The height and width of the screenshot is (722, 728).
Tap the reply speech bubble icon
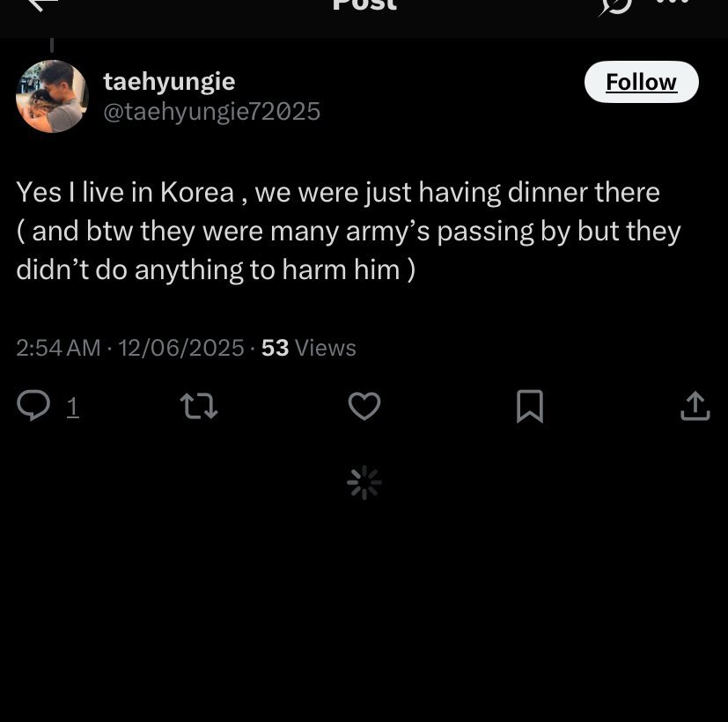tap(34, 406)
